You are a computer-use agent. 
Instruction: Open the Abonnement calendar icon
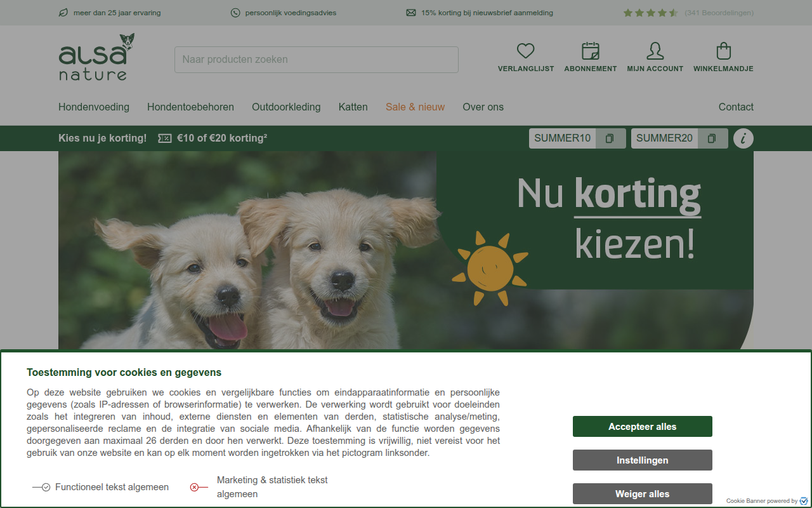tap(591, 51)
